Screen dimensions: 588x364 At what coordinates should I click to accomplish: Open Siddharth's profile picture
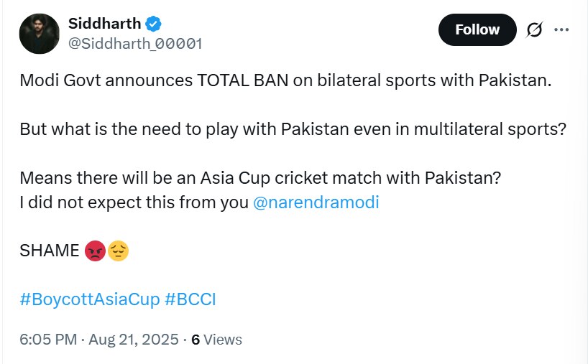coord(39,33)
